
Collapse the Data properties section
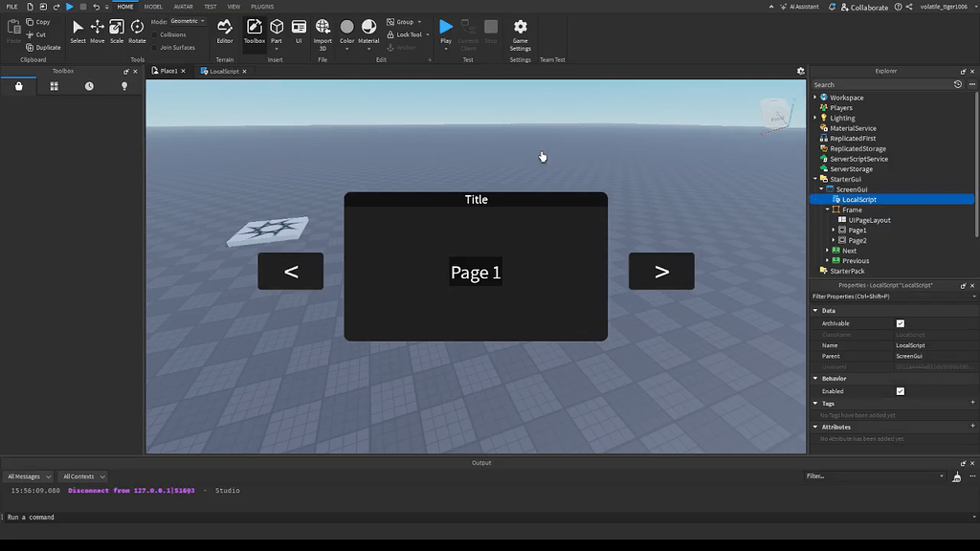pyautogui.click(x=815, y=311)
